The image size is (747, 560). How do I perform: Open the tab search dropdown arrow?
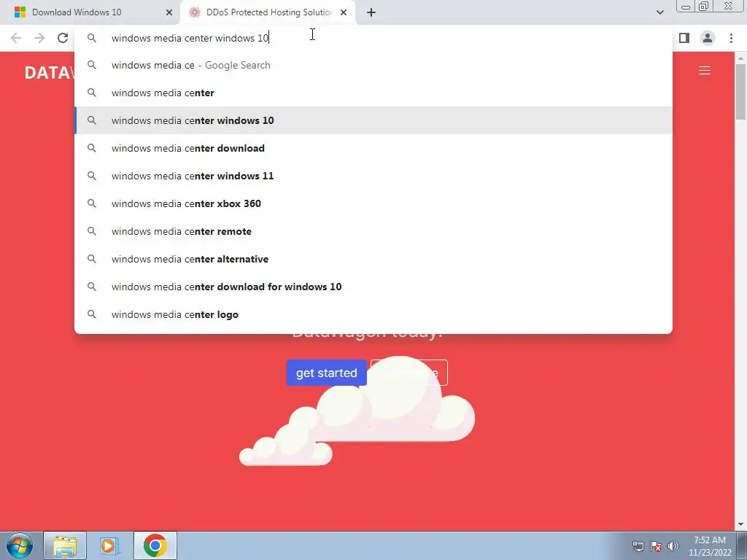click(659, 12)
